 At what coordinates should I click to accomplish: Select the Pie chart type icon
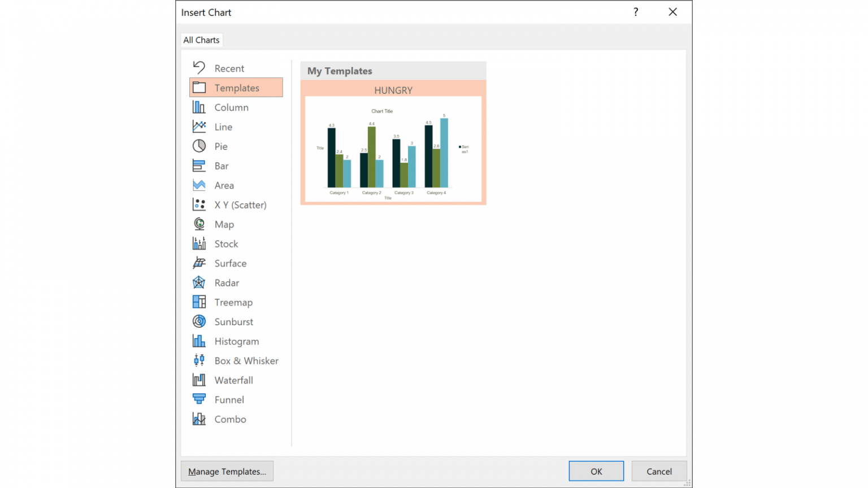click(x=199, y=146)
